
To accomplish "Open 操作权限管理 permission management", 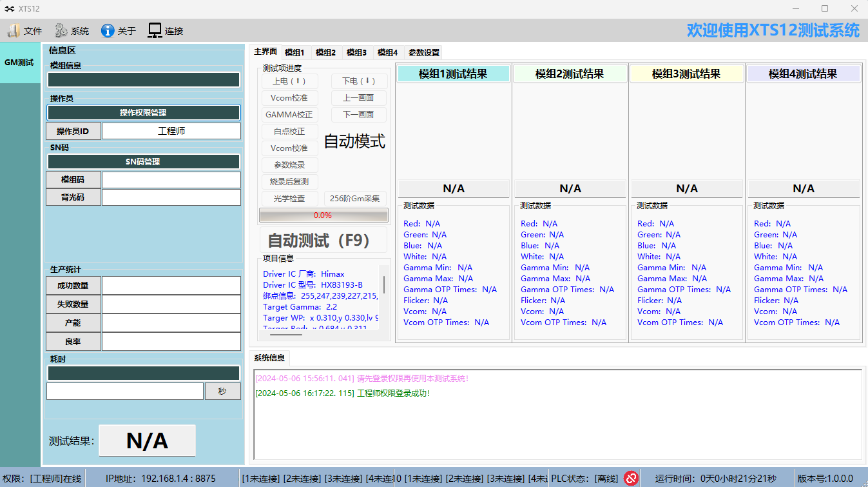I will [x=143, y=113].
